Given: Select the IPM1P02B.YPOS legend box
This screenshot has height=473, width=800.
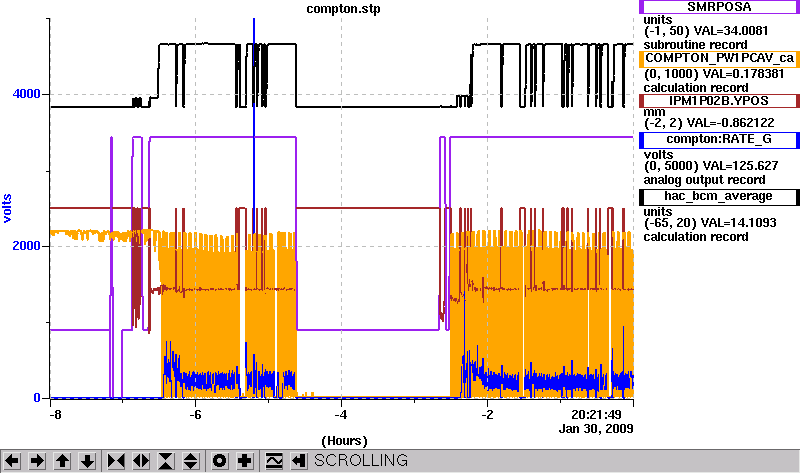Looking at the screenshot, I should (719, 101).
